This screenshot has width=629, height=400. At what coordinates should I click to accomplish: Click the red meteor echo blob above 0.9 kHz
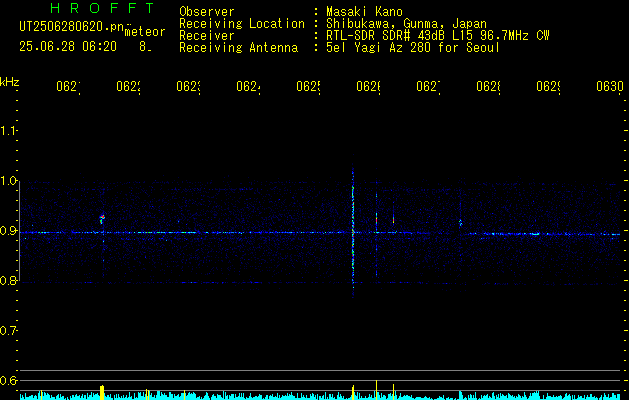(102, 218)
